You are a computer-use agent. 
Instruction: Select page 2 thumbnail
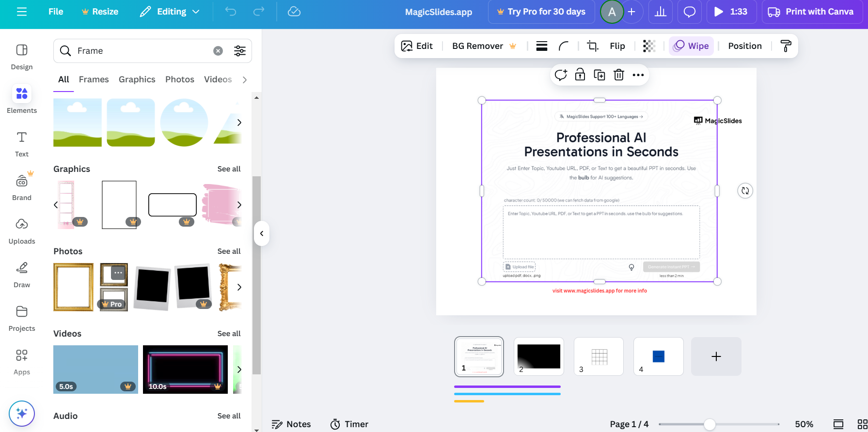[x=538, y=356]
